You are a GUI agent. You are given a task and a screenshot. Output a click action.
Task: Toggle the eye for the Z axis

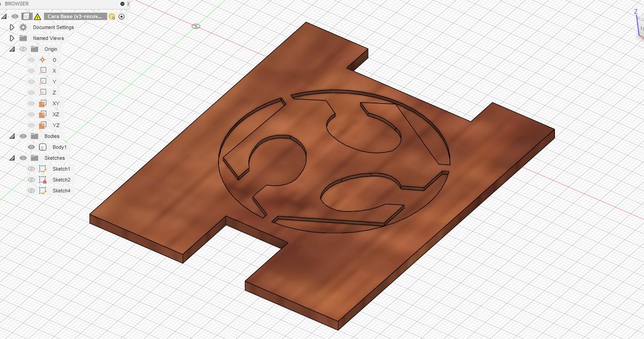point(31,93)
